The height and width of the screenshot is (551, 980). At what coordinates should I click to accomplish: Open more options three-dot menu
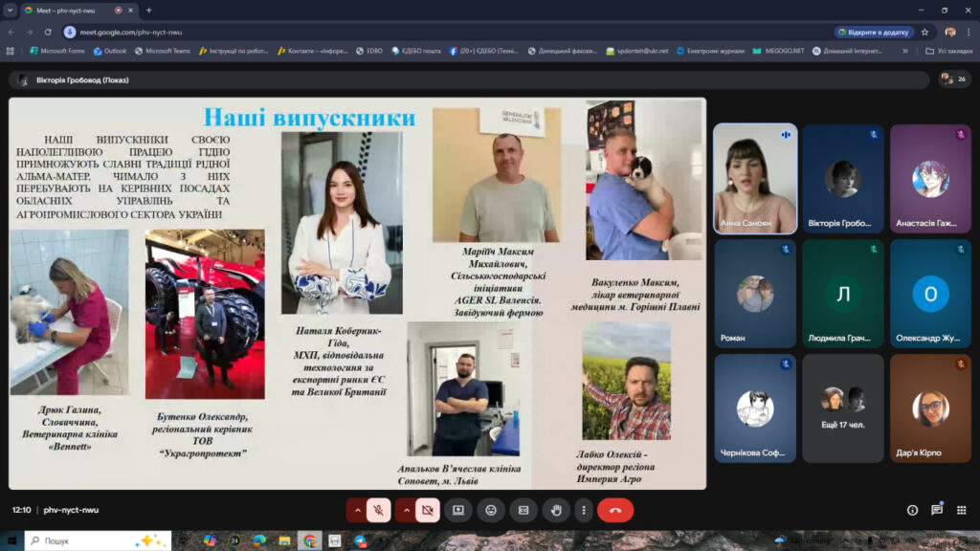(583, 511)
